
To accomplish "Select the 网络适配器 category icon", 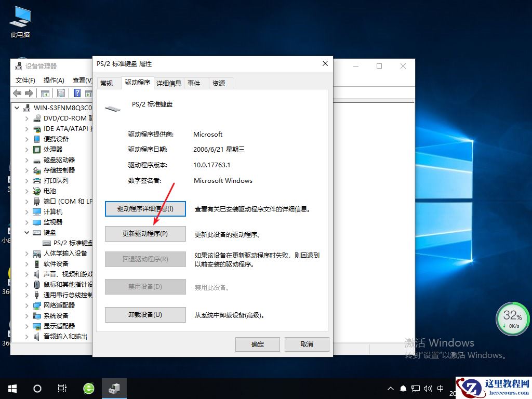I will 37,305.
